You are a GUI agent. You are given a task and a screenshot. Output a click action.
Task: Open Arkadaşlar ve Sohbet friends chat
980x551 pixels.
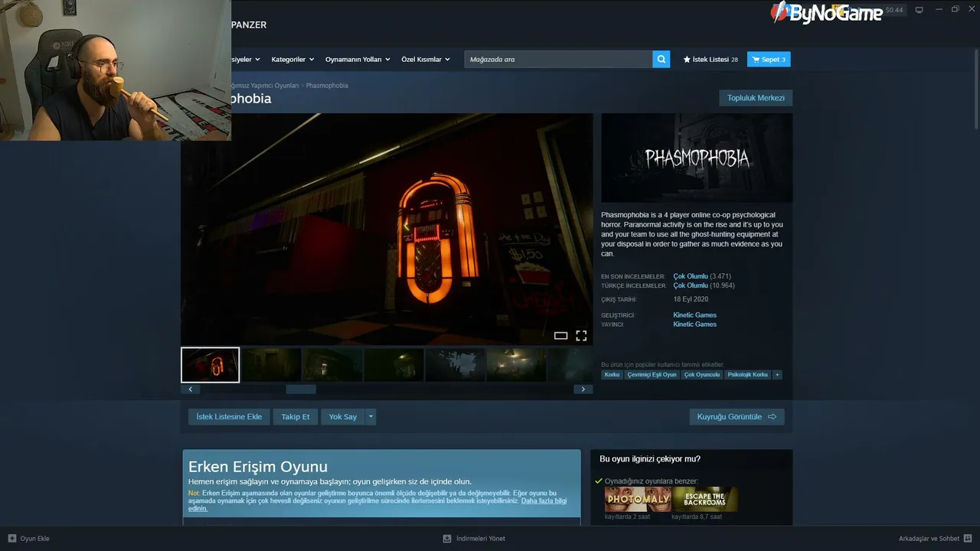[x=935, y=539]
